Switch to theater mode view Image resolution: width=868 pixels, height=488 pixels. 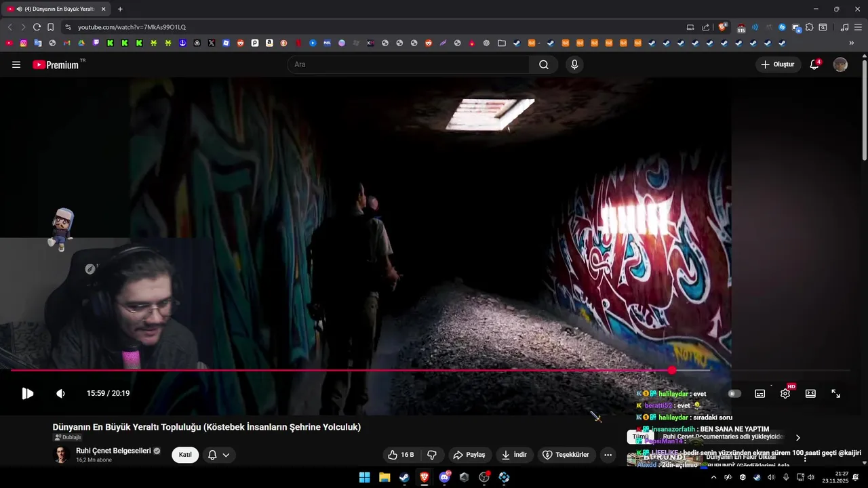click(x=810, y=393)
